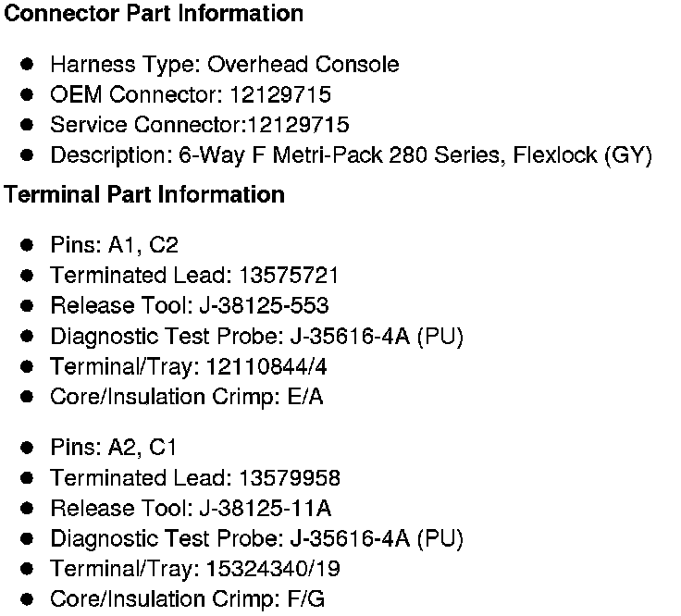Select Release Tool J-38125-553 text

(x=189, y=306)
